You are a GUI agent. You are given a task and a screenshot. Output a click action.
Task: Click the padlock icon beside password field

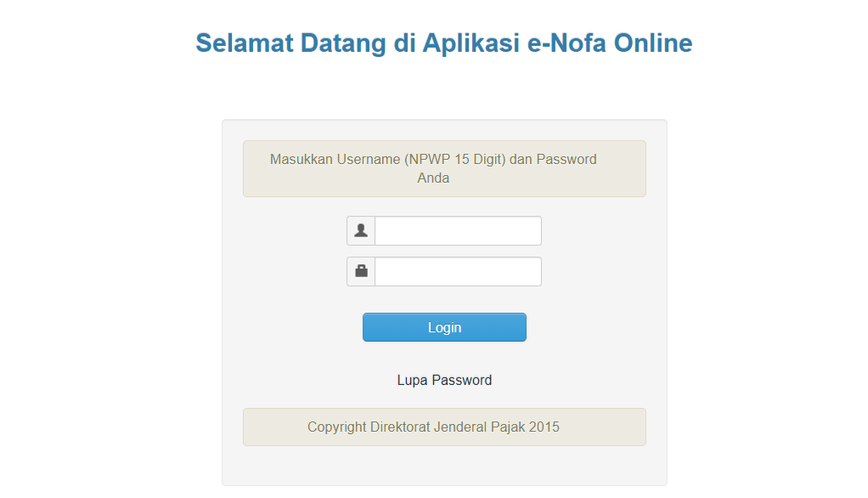360,271
